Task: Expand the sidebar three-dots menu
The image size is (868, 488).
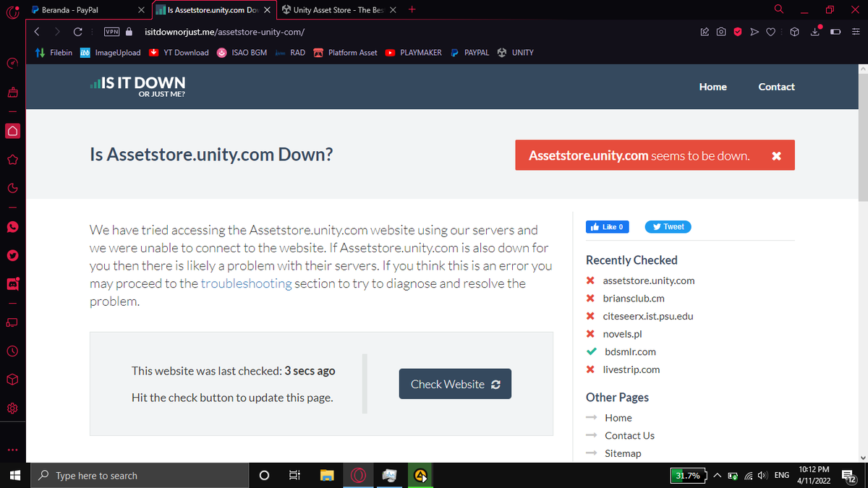Action: [12, 449]
